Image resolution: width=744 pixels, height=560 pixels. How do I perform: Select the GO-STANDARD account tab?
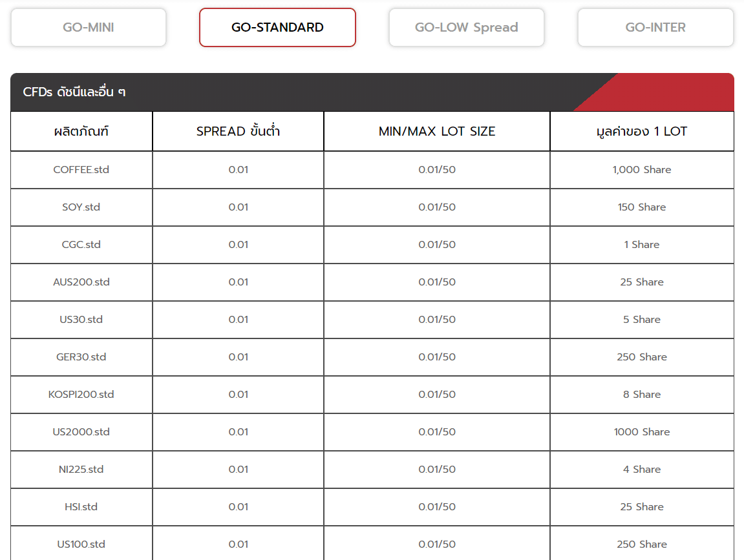coord(277,27)
